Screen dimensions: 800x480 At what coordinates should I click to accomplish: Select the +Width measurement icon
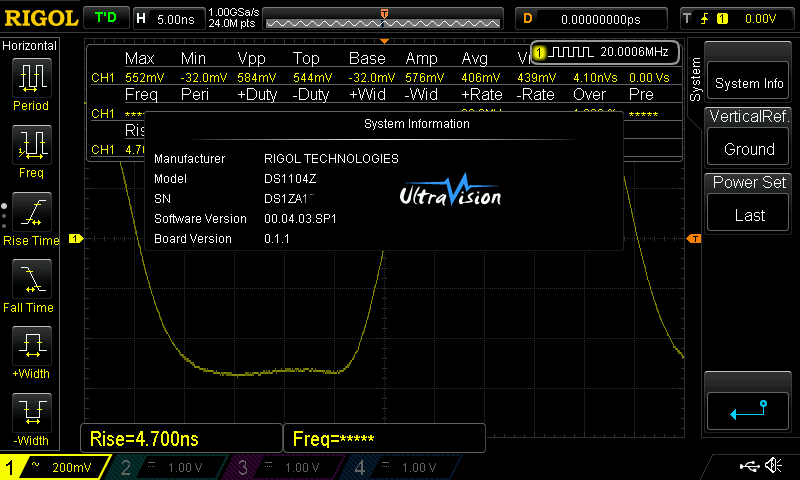(x=32, y=346)
